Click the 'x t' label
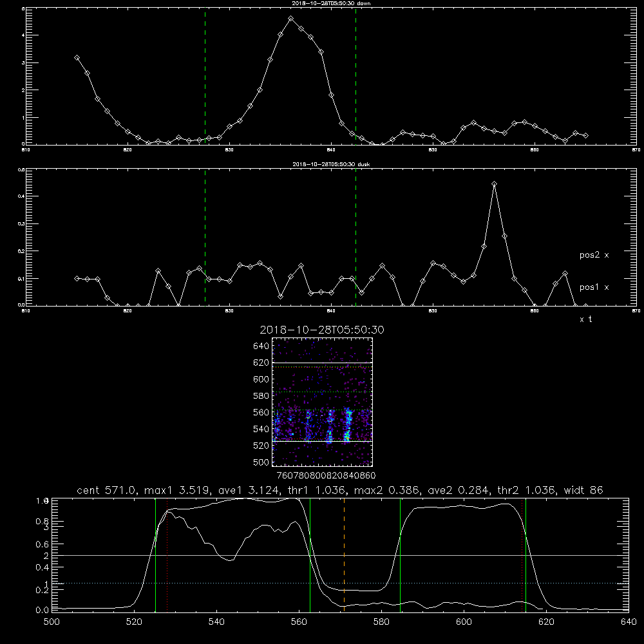 585,319
